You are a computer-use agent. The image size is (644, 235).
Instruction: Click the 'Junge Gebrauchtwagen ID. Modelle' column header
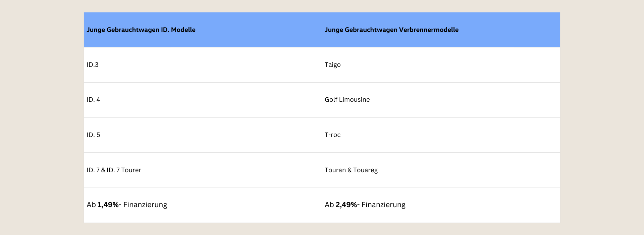141,30
